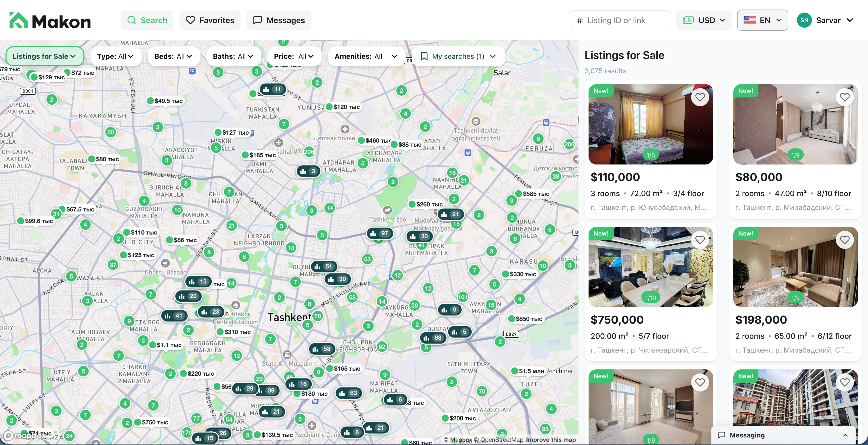868x445 pixels.
Task: Click the Listings for Sale heading
Action: tap(624, 55)
